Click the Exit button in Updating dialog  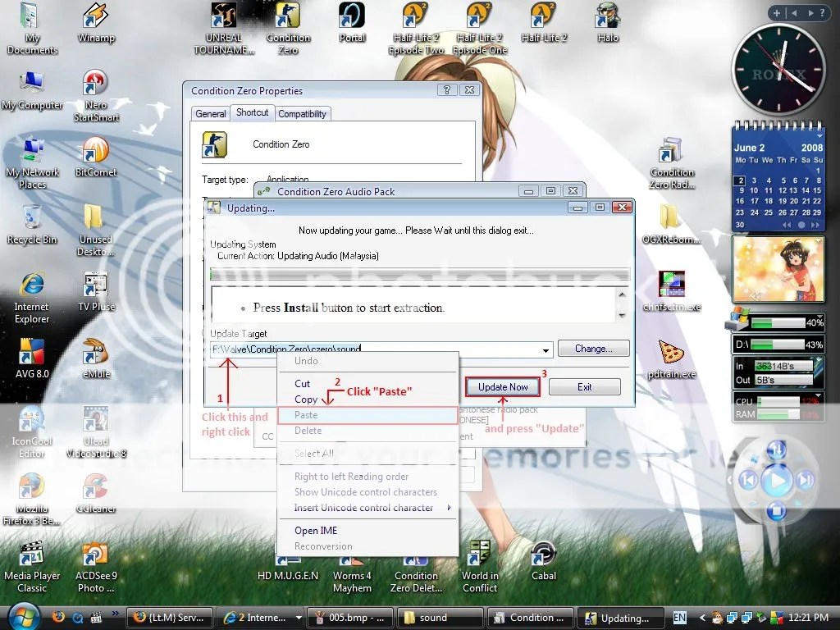click(584, 387)
